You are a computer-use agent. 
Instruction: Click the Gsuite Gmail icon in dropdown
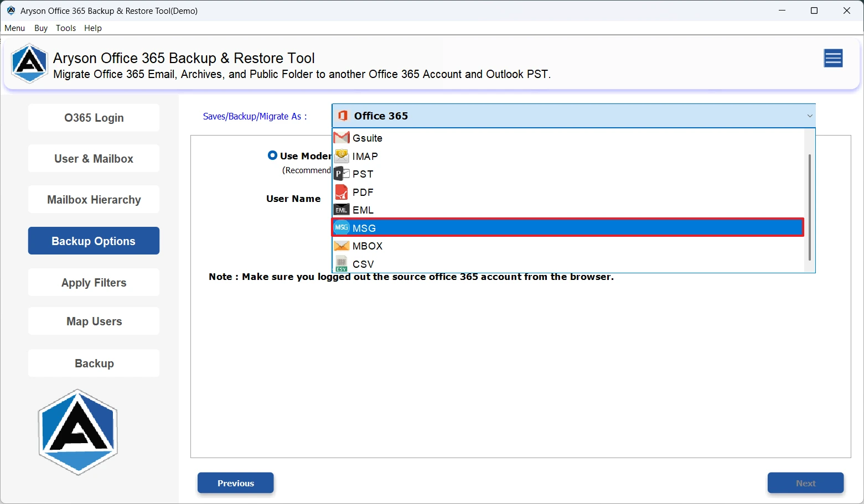point(342,138)
